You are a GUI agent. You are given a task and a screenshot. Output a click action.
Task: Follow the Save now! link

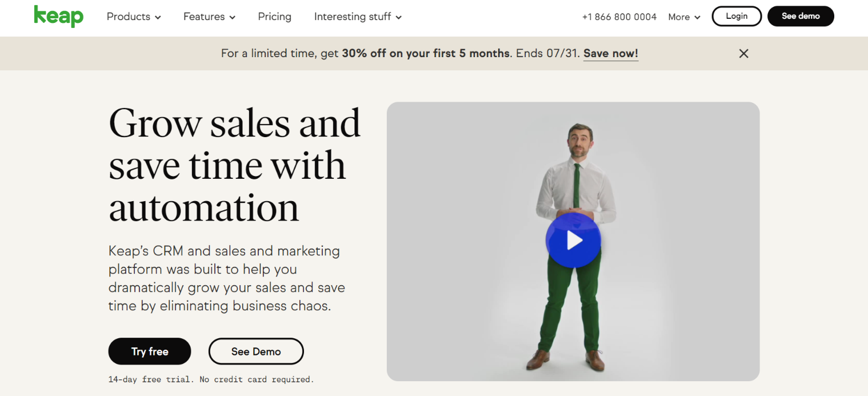610,53
